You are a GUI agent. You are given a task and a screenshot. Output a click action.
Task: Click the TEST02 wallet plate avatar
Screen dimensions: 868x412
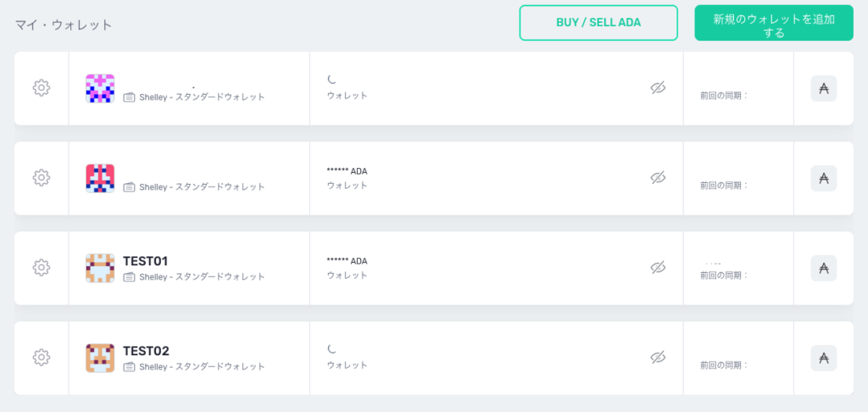point(100,358)
